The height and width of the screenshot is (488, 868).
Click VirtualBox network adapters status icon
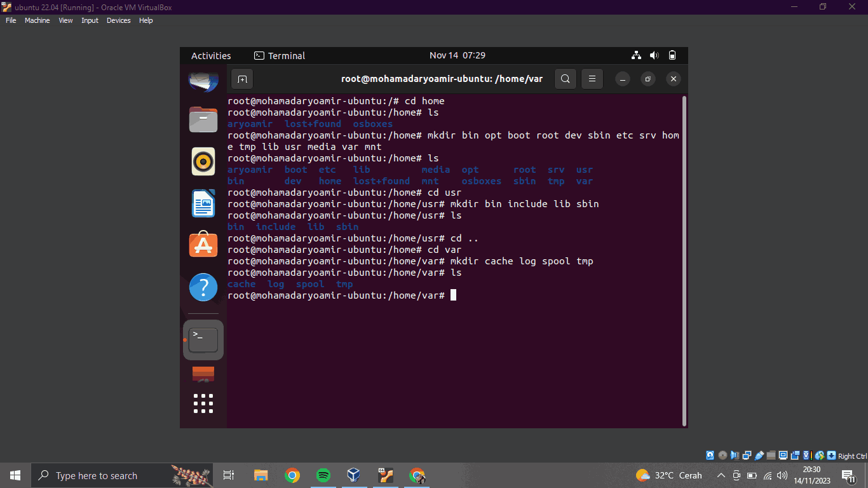tap(747, 456)
